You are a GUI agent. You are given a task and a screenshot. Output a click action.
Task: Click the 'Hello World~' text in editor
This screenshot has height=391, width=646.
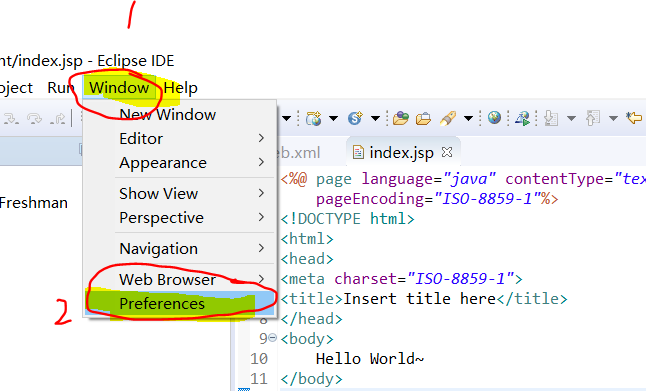click(x=370, y=358)
